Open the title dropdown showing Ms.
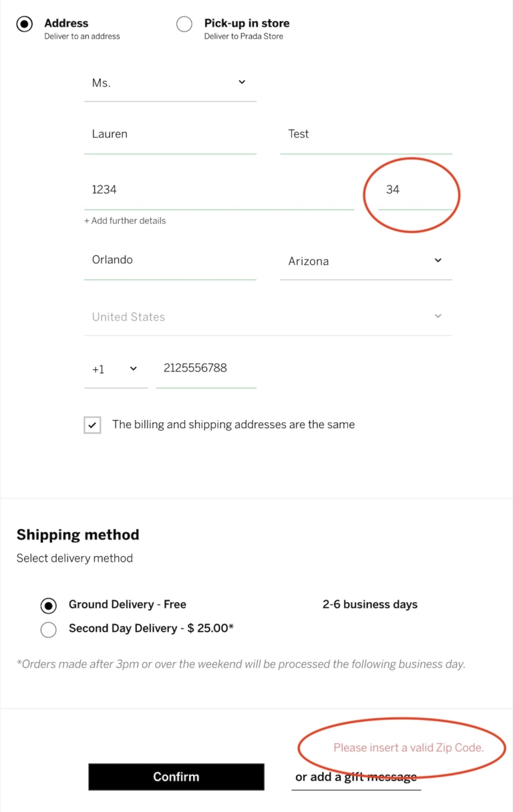The image size is (513, 812). click(170, 83)
